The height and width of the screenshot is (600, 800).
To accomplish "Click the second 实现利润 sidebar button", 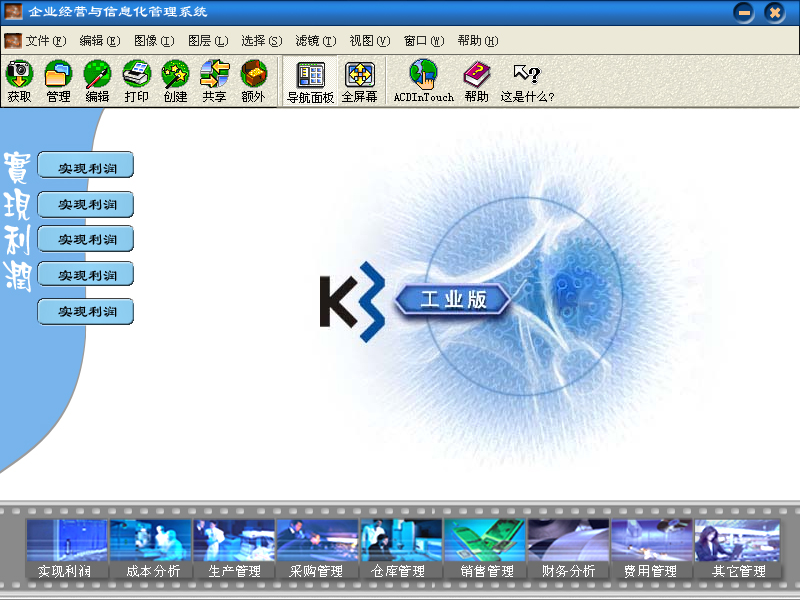I will tap(86, 205).
